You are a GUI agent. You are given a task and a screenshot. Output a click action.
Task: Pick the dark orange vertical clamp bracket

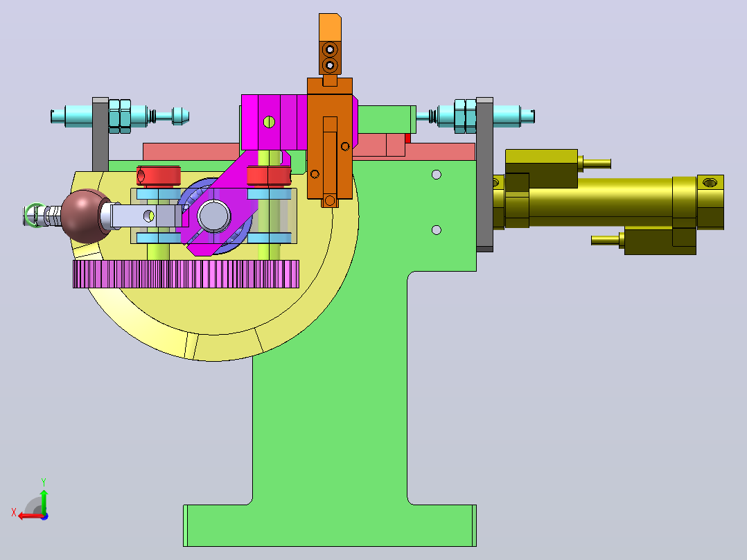pyautogui.click(x=330, y=143)
